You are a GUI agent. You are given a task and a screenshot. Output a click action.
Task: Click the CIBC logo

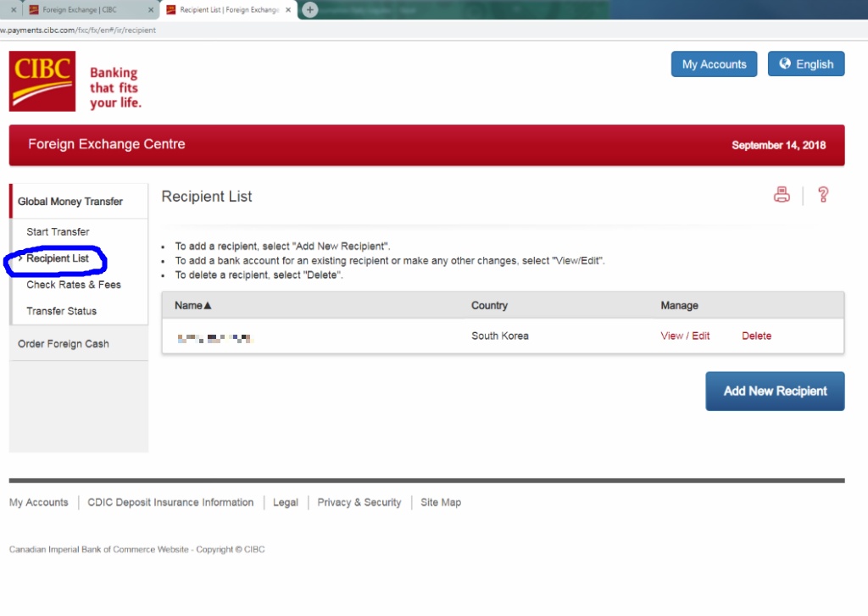tap(42, 81)
